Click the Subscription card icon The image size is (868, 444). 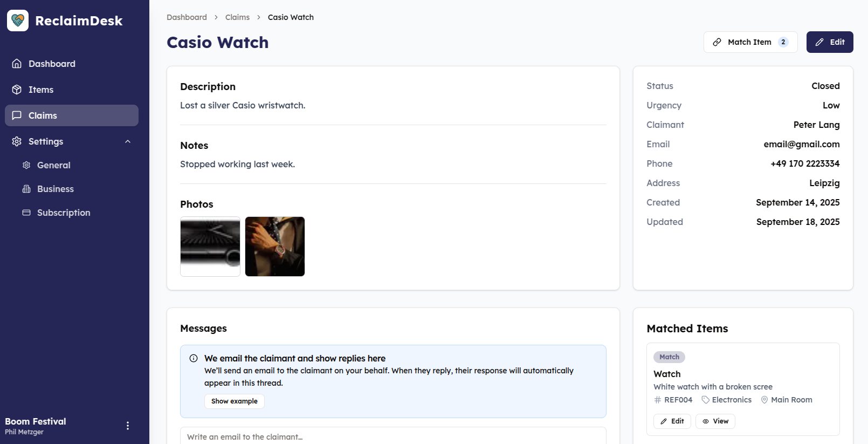pyautogui.click(x=26, y=213)
